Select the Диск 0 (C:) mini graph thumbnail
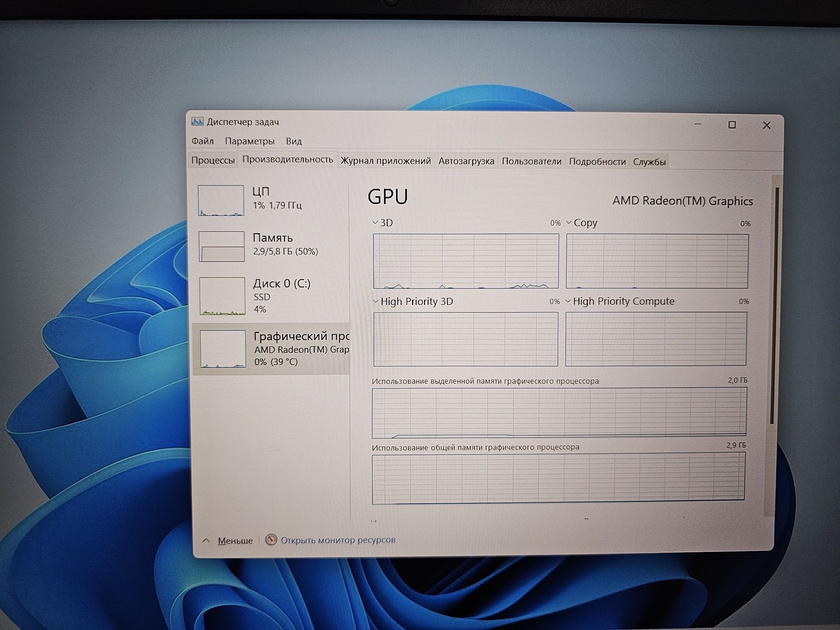Viewport: 840px width, 630px height. coord(222,296)
